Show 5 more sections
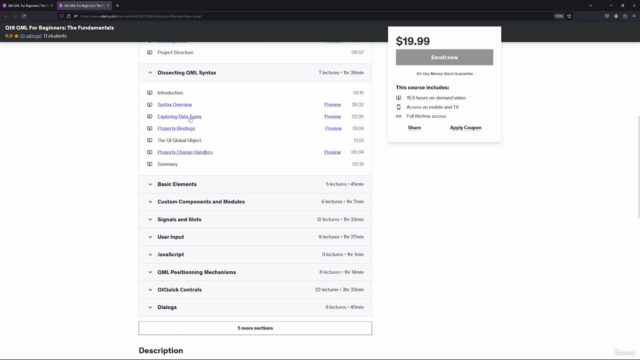This screenshot has height=360, width=640. point(255,328)
